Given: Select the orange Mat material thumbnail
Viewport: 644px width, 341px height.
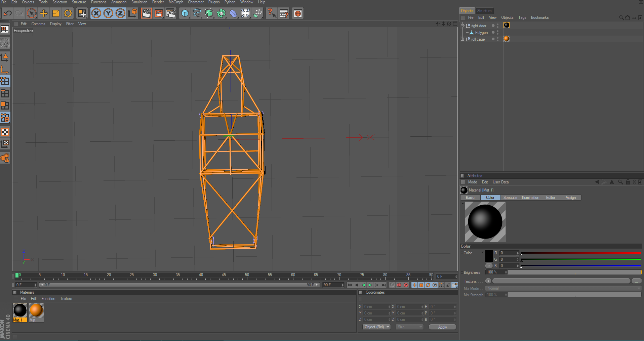Looking at the screenshot, I should point(36,311).
